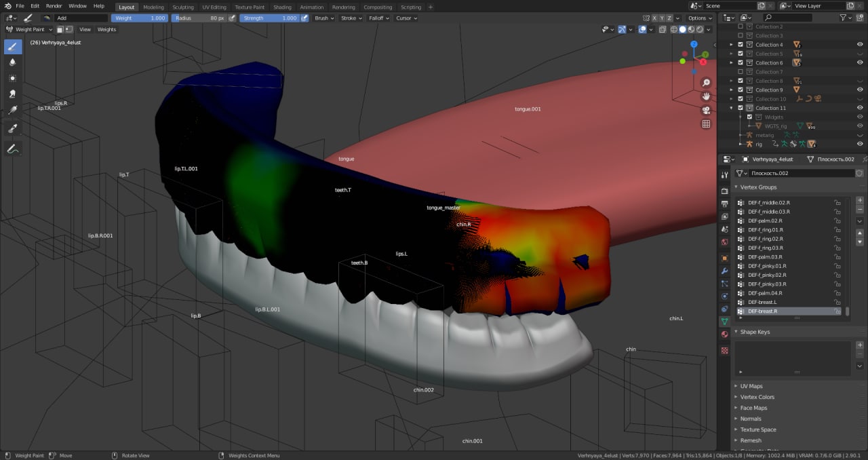Open the Brush settings dropdown
This screenshot has height=460, width=868.
point(324,18)
